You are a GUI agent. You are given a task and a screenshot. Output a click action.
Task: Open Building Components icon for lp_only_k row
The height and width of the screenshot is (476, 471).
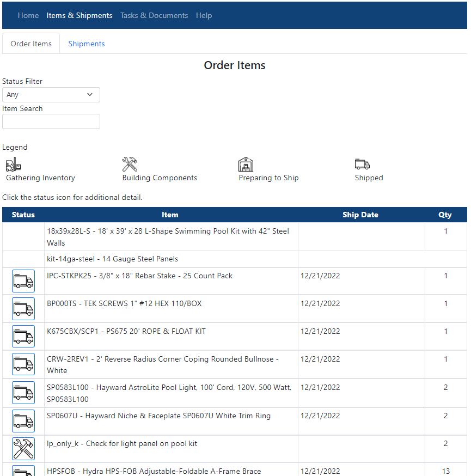pyautogui.click(x=23, y=449)
